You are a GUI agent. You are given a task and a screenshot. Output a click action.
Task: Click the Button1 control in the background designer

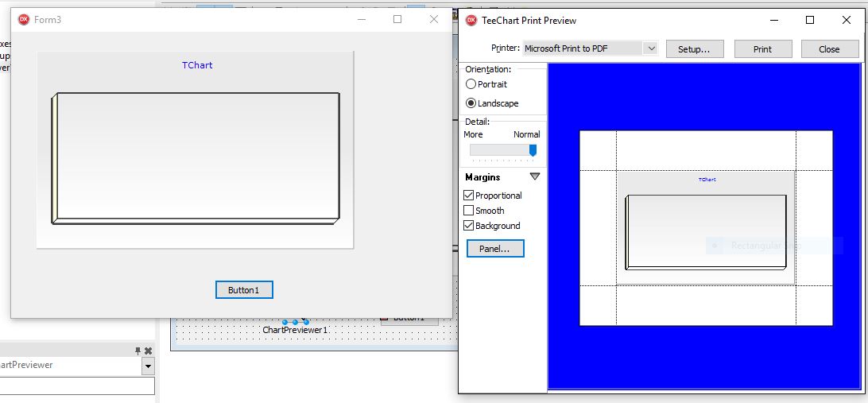click(x=409, y=320)
